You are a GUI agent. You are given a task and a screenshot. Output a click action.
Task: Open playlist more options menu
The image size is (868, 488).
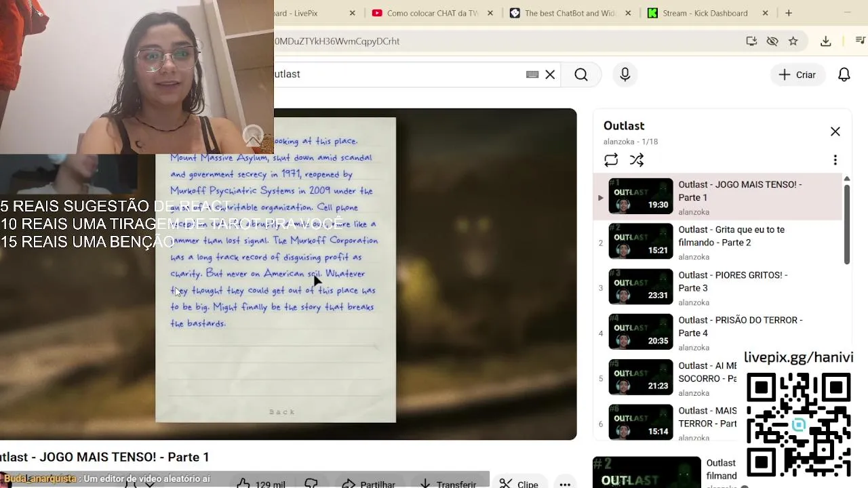pyautogui.click(x=835, y=160)
